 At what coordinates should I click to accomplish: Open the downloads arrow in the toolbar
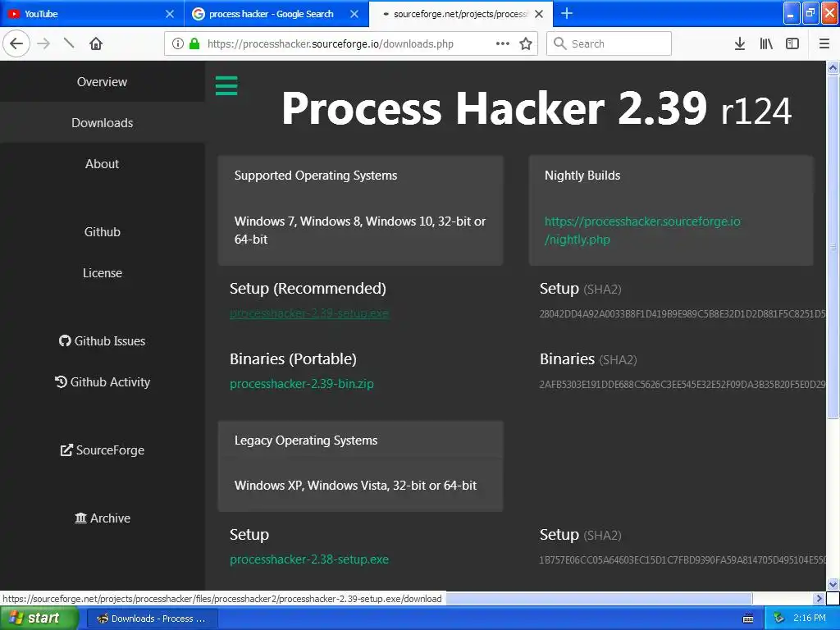click(740, 43)
